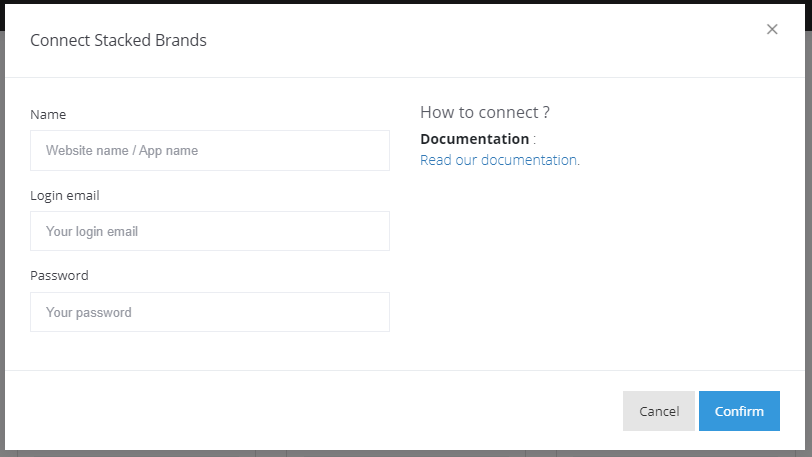Click the dimmed page area below the dialog
Viewport: 812px width, 457px height.
400,453
